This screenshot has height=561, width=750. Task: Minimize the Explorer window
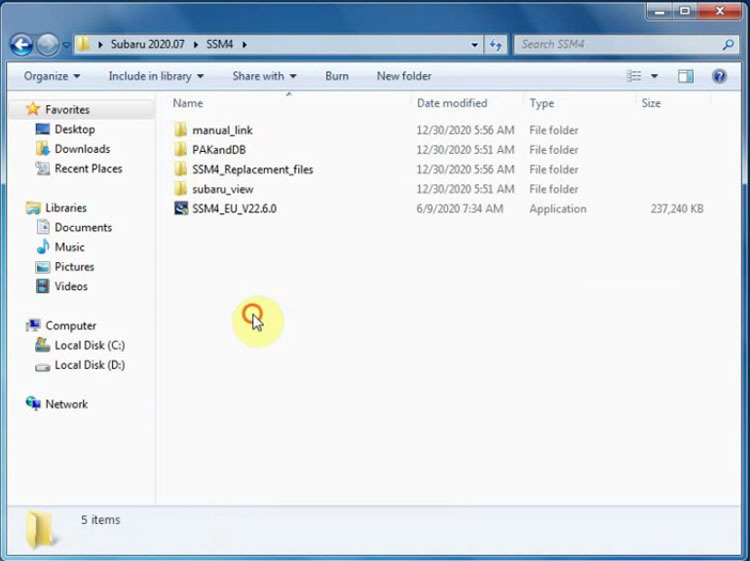click(x=660, y=11)
